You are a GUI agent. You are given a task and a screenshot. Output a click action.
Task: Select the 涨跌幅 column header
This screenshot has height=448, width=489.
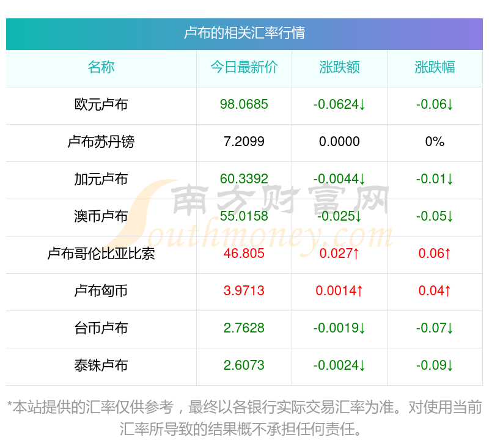point(435,67)
